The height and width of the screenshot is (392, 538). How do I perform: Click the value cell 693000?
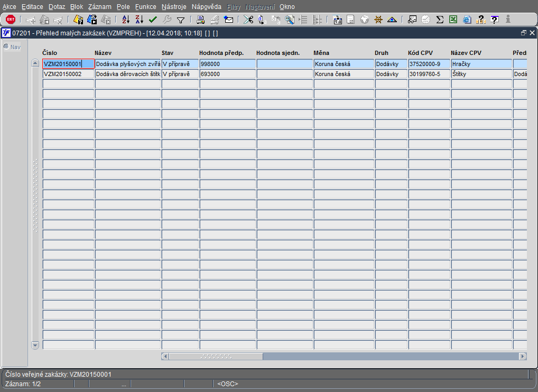pos(227,74)
